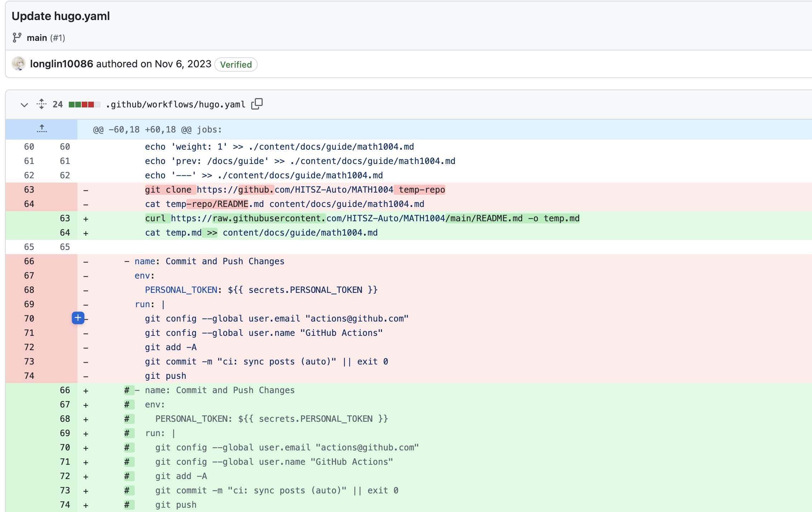Open pull request #1

[x=58, y=37]
